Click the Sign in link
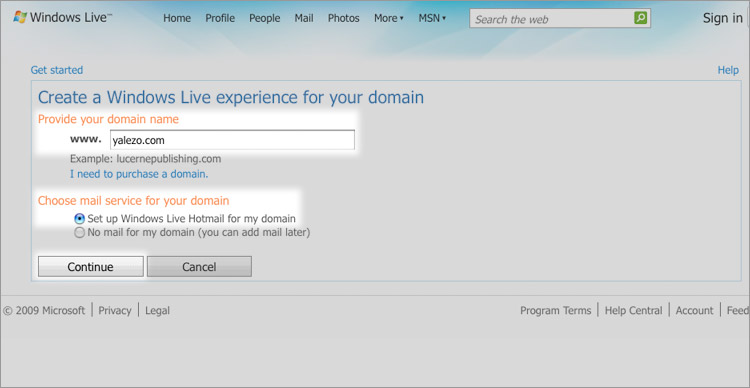 coord(722,18)
